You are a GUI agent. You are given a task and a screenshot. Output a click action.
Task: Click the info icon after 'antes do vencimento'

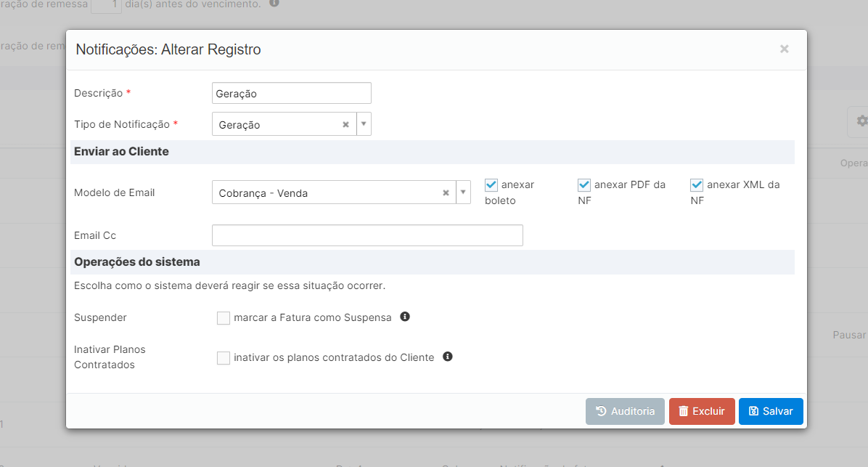[274, 3]
